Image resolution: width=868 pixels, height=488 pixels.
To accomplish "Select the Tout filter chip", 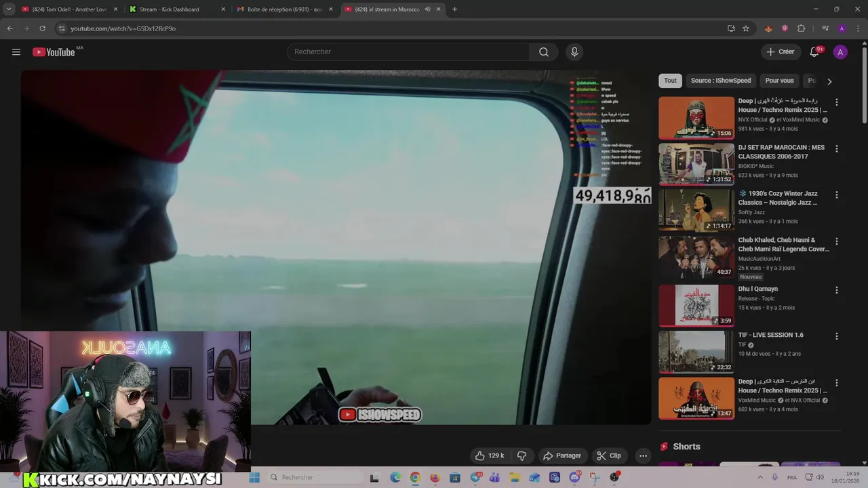I will tap(670, 81).
